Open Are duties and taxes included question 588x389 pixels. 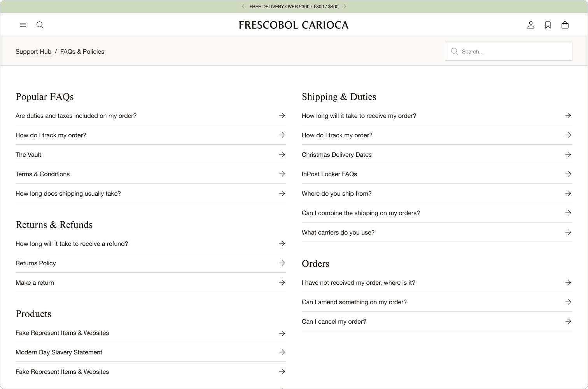(x=151, y=116)
